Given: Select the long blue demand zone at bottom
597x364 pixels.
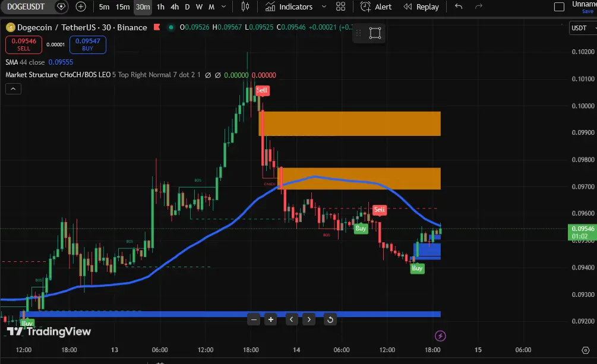Looking at the screenshot, I should pyautogui.click(x=230, y=314).
